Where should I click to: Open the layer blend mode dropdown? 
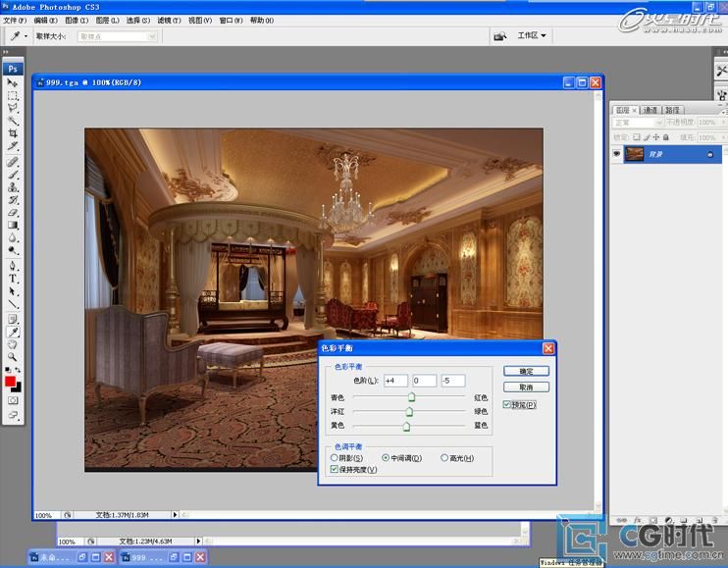tap(638, 123)
